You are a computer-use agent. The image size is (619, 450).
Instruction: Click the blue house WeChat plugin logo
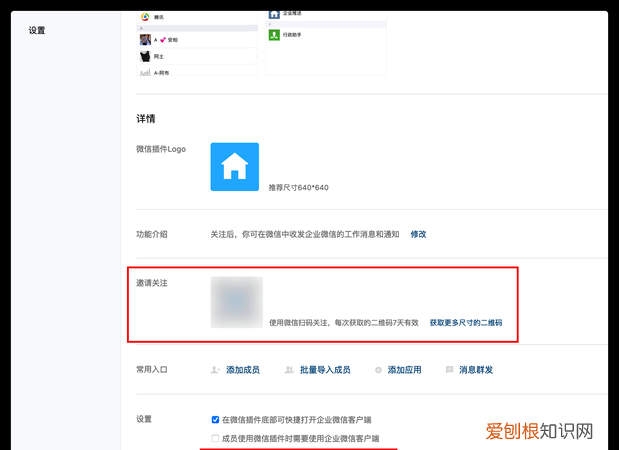(234, 167)
